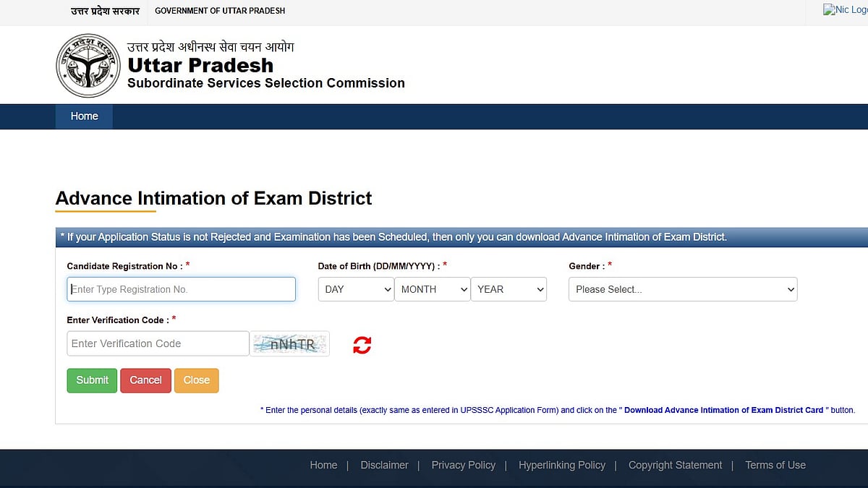The image size is (868, 488).
Task: Focus the Enter Verification Code field
Action: point(158,343)
